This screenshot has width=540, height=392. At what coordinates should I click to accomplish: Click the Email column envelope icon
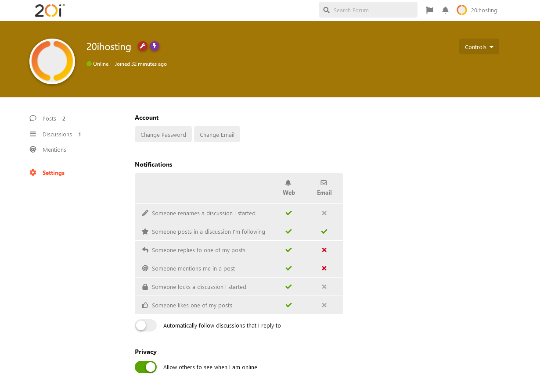point(324,183)
